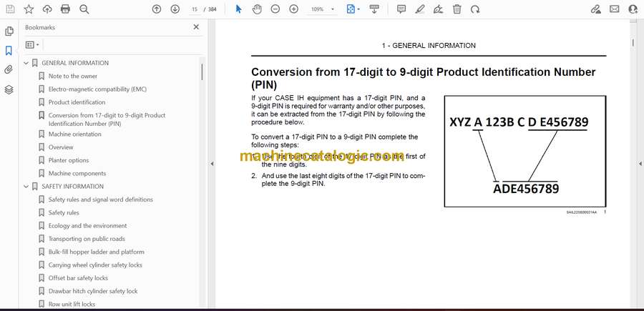This screenshot has width=644, height=311.
Task: Add a sticky note comment
Action: (401, 9)
